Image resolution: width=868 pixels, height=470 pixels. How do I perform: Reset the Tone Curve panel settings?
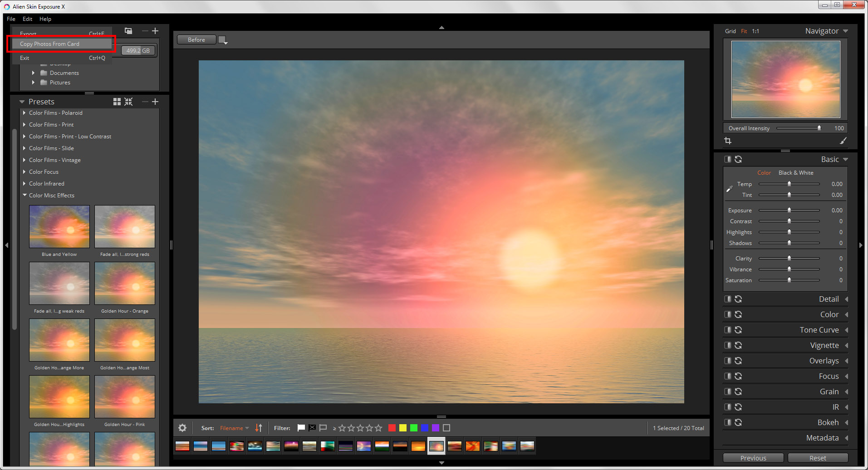(738, 330)
